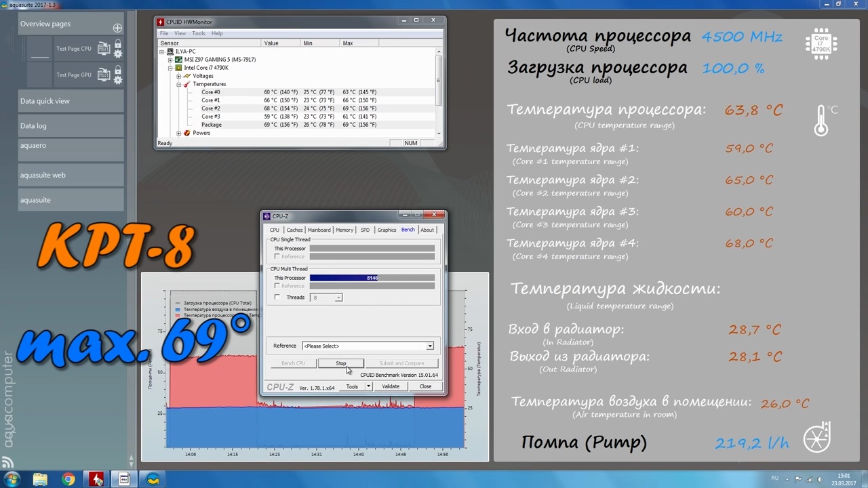
Task: Tick the Single Thread Reference checkbox
Action: pyautogui.click(x=277, y=257)
